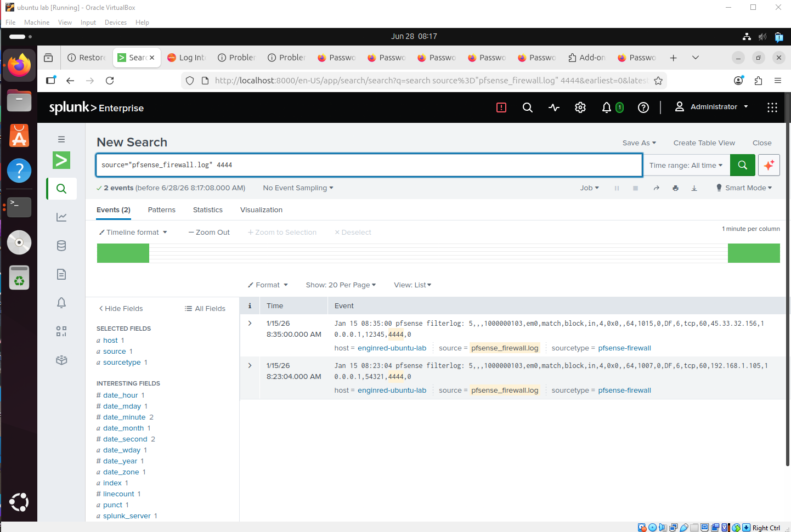Image resolution: width=791 pixels, height=532 pixels.
Task: Open the Files app in the Ubuntu dock
Action: pyautogui.click(x=19, y=100)
